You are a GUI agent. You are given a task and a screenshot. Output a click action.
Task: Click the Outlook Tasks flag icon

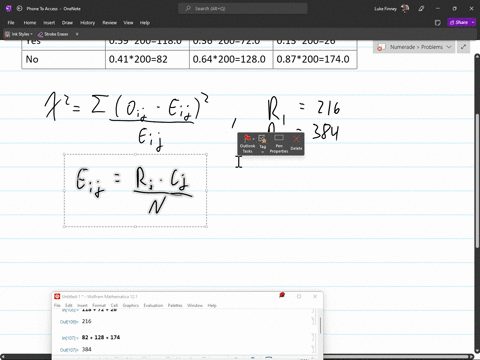coord(247,138)
